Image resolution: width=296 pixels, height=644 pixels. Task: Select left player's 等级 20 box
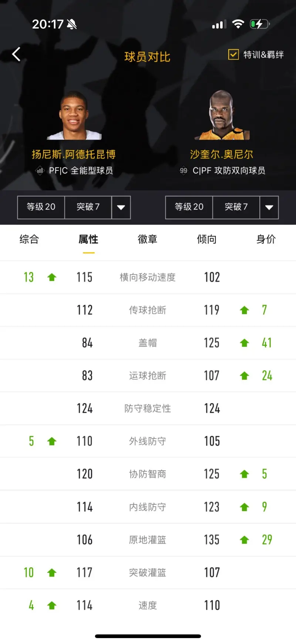[x=41, y=207]
